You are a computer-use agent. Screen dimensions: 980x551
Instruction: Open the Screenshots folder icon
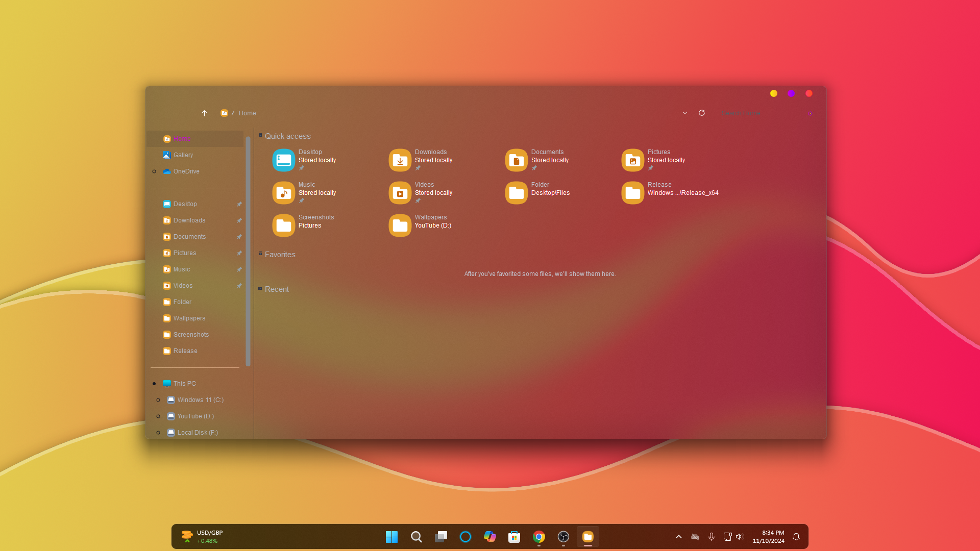click(x=284, y=225)
